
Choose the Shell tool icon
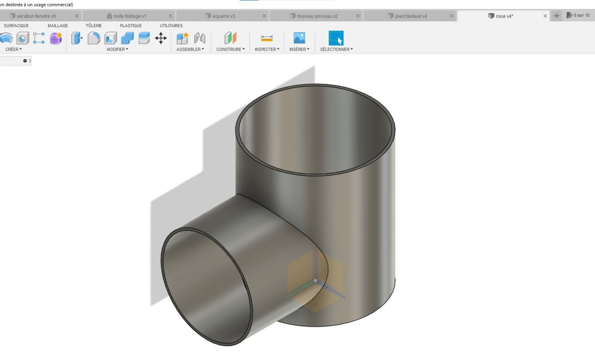(111, 38)
